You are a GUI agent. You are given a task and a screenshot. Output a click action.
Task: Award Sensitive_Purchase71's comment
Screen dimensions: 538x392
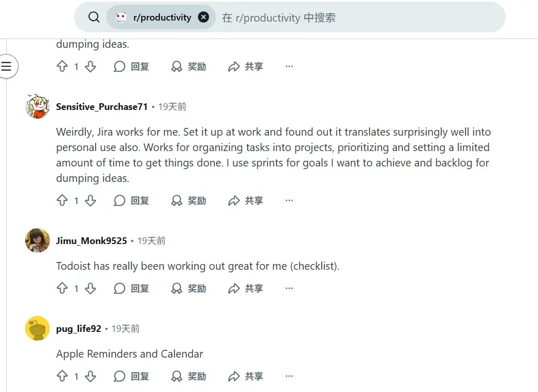[x=189, y=200]
